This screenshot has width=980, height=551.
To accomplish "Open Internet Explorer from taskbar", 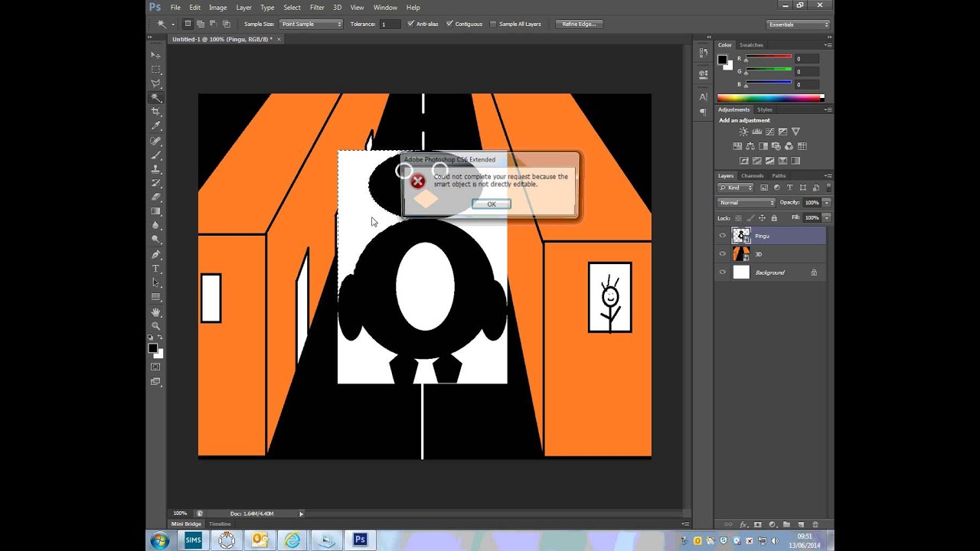I will click(292, 540).
